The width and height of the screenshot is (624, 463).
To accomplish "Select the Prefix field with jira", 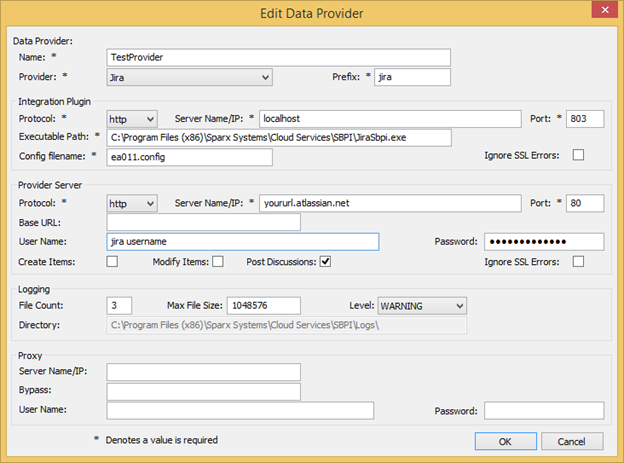I will [x=412, y=77].
